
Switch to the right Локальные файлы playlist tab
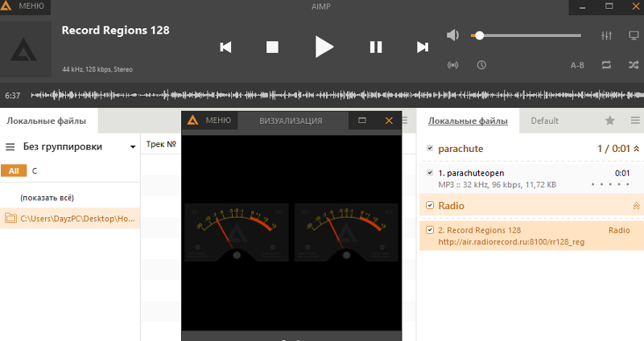[468, 121]
